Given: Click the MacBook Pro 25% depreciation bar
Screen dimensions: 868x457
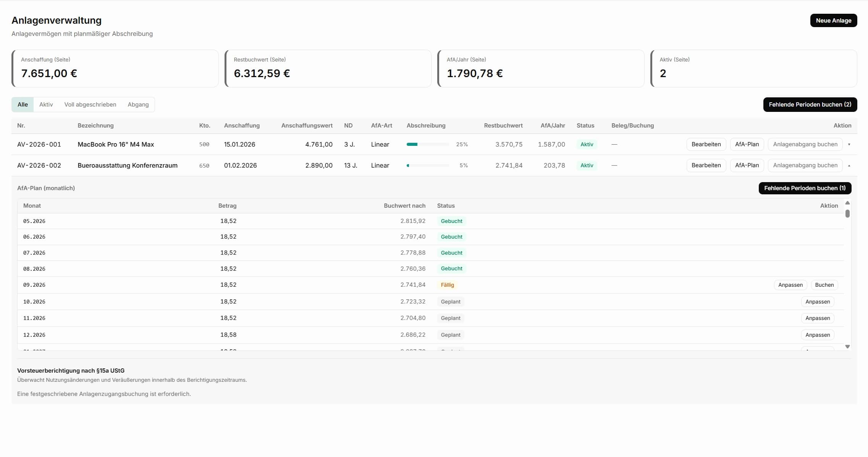Looking at the screenshot, I should 428,144.
